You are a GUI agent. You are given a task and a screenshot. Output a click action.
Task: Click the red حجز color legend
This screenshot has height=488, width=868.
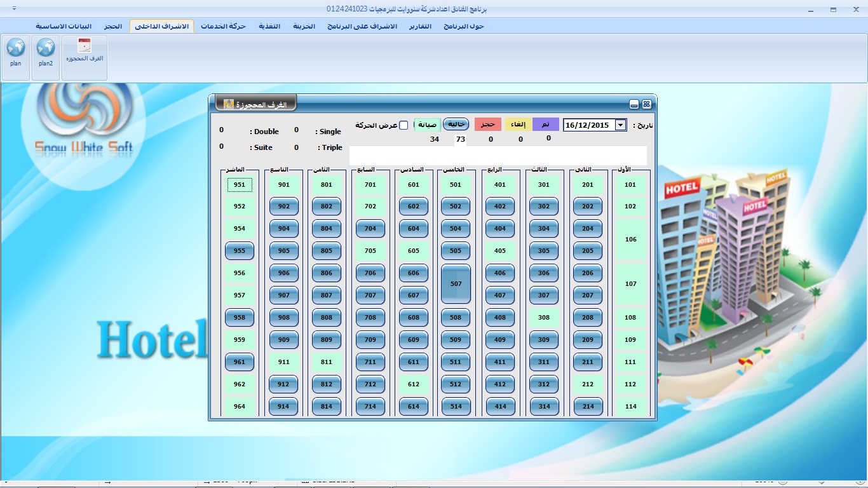click(x=488, y=125)
